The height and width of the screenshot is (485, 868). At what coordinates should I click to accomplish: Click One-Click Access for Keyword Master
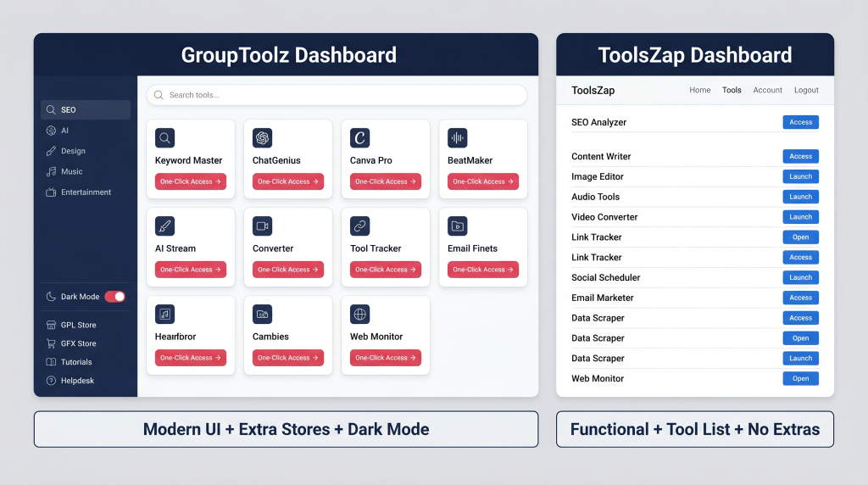pyautogui.click(x=191, y=181)
